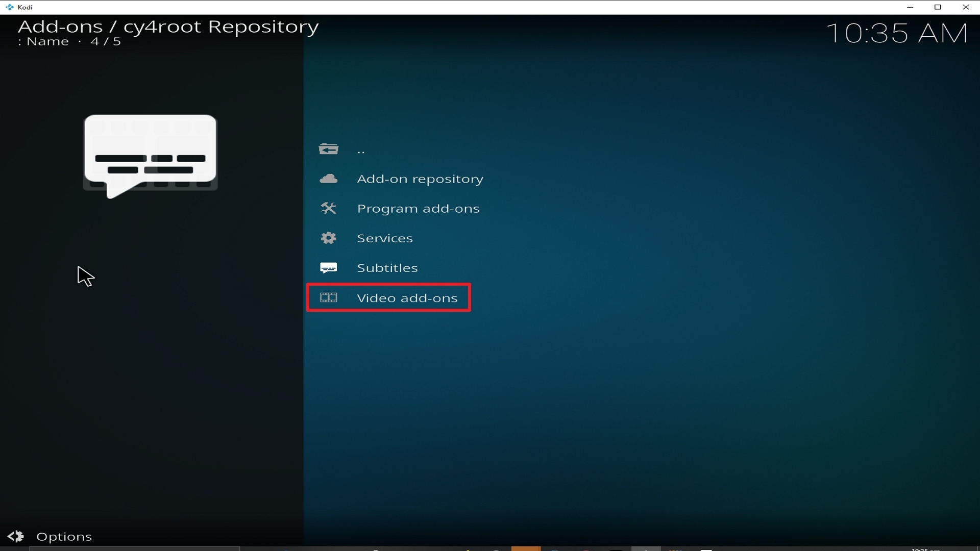Screen dimensions: 980x551
Task: Open the Add-on repository category
Action: pos(420,179)
